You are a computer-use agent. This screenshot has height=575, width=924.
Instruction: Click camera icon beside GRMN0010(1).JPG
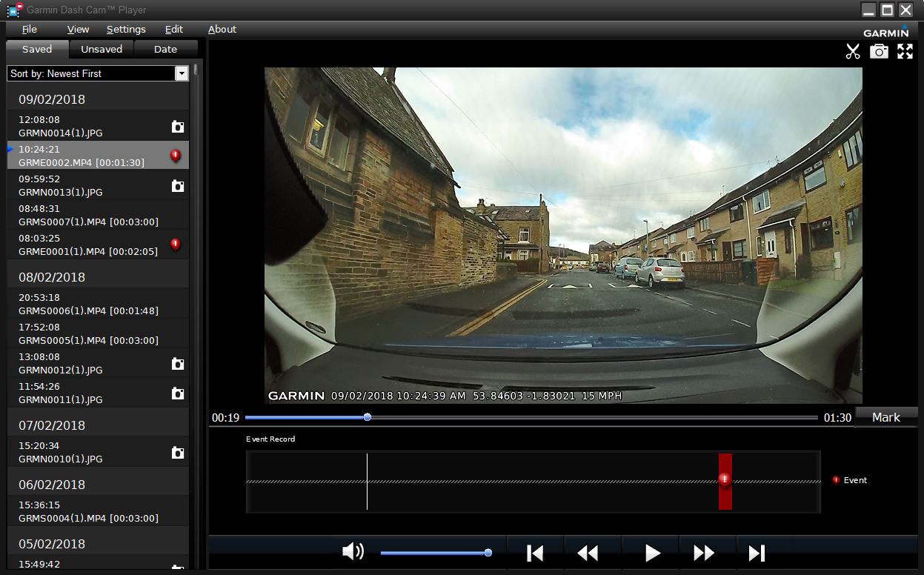point(178,453)
